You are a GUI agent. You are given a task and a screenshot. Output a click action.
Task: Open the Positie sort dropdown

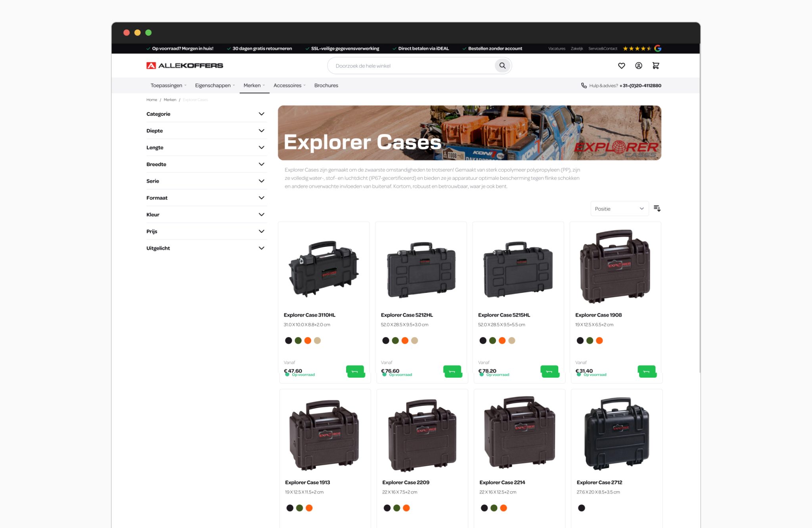(619, 209)
